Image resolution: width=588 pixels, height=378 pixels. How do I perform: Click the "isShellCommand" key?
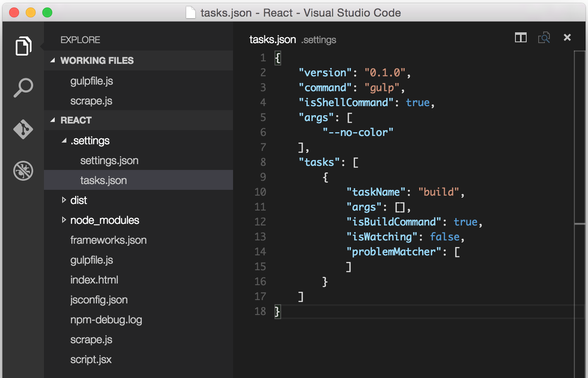point(346,102)
